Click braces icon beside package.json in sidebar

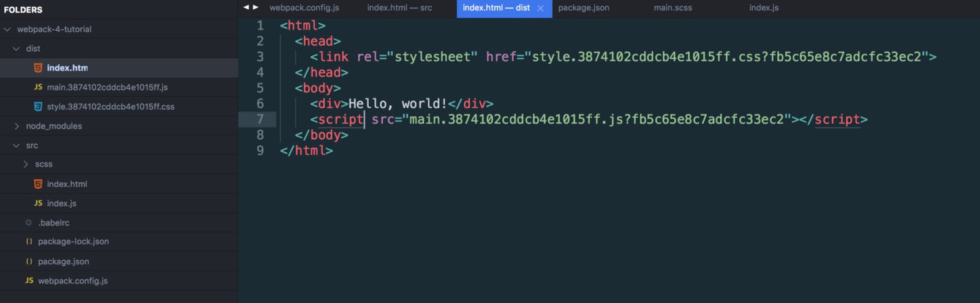(29, 261)
